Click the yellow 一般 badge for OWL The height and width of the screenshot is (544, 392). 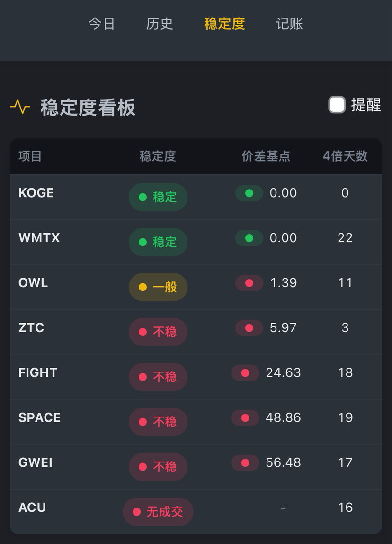[x=158, y=287]
